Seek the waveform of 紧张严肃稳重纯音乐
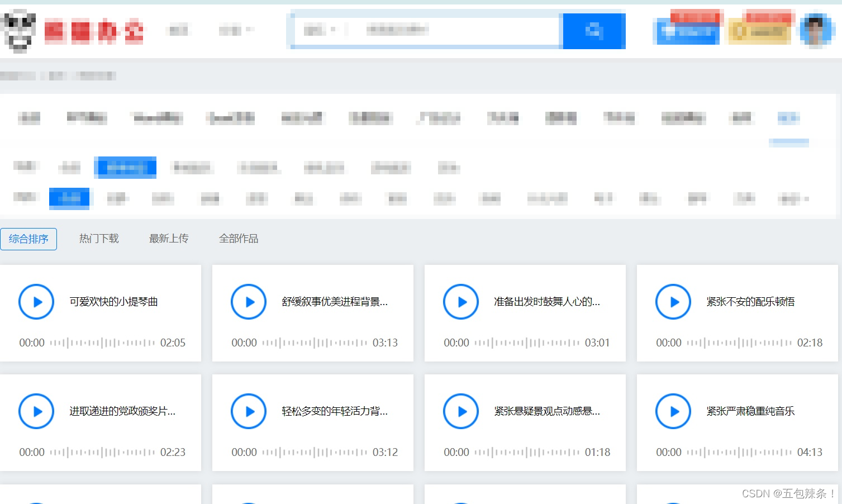842x504 pixels. pyautogui.click(x=739, y=452)
